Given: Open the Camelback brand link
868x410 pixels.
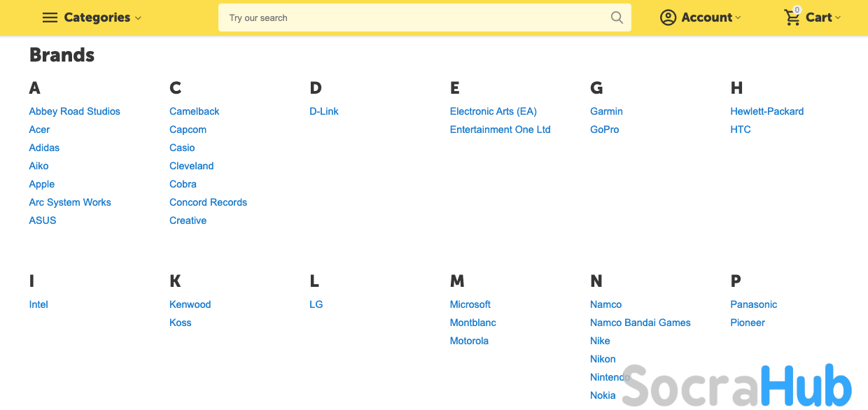Looking at the screenshot, I should click(195, 111).
